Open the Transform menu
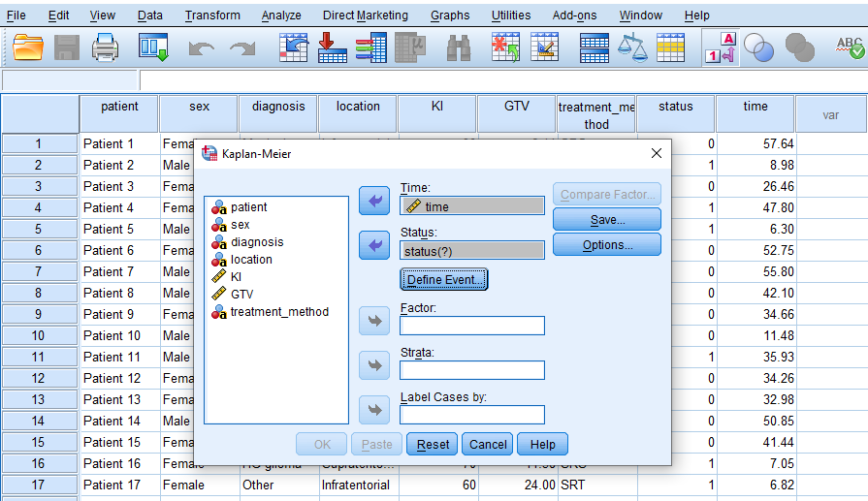 [212, 16]
